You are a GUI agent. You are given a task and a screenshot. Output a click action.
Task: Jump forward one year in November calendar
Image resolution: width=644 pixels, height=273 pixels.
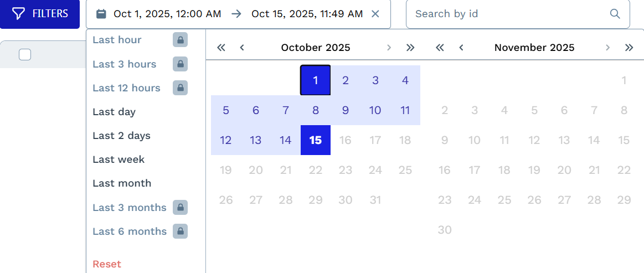coord(629,48)
